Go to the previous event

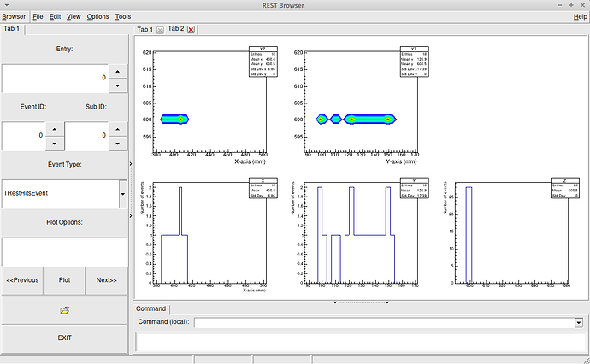pyautogui.click(x=22, y=280)
